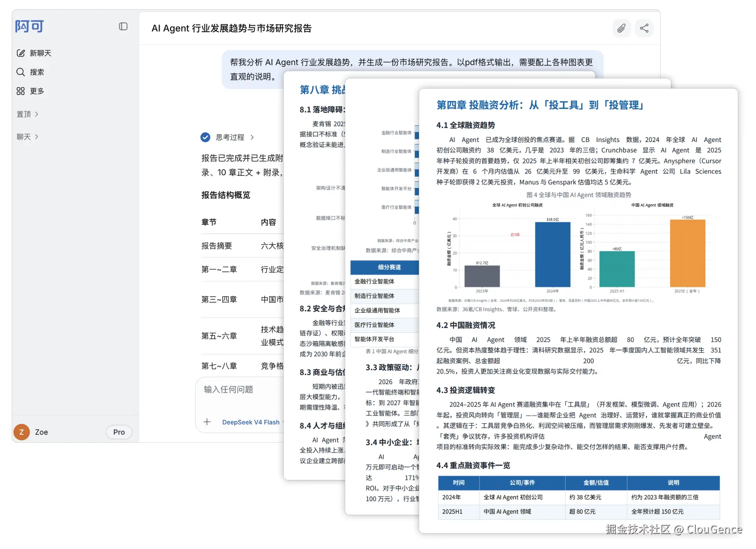Click the 更多 grid icon

pos(20,91)
